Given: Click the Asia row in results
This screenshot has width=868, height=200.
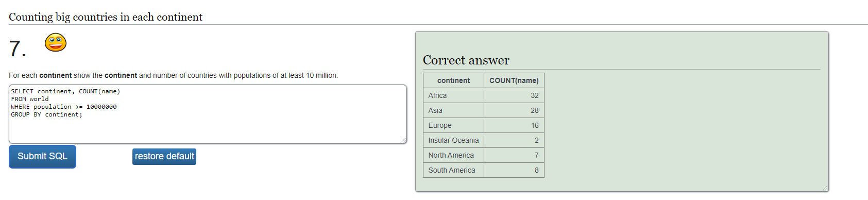Looking at the screenshot, I should 484,110.
